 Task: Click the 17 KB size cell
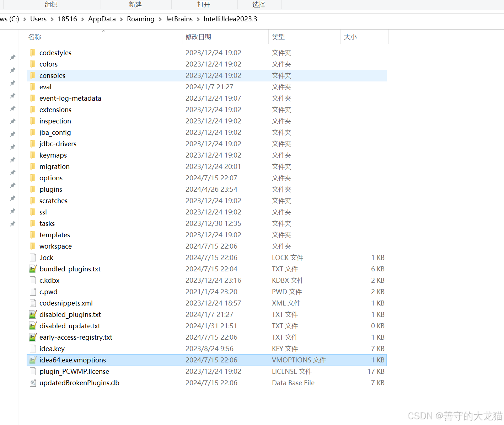[x=376, y=372]
